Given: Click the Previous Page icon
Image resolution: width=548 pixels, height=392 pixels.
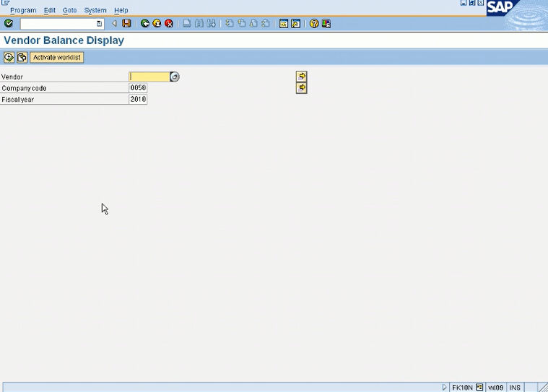Looking at the screenshot, I should pyautogui.click(x=241, y=23).
